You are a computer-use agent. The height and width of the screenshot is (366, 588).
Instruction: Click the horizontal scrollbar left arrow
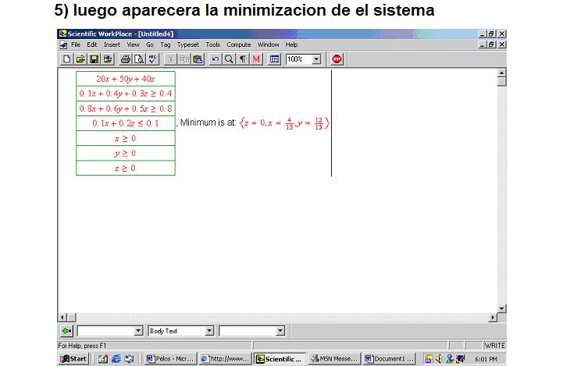[62, 318]
